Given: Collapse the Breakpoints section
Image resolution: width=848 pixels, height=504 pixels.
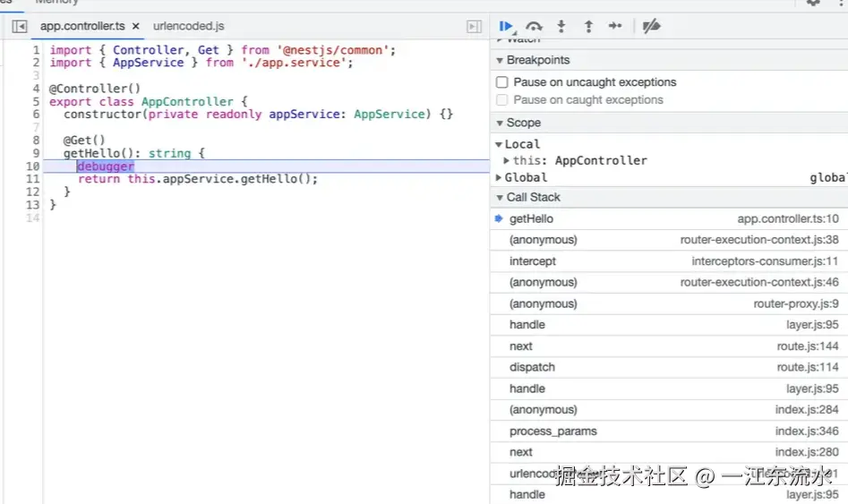Looking at the screenshot, I should click(x=500, y=60).
